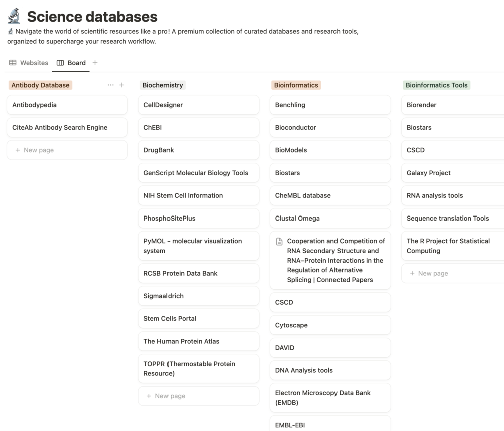
Task: Select the Board tab
Action: point(77,62)
